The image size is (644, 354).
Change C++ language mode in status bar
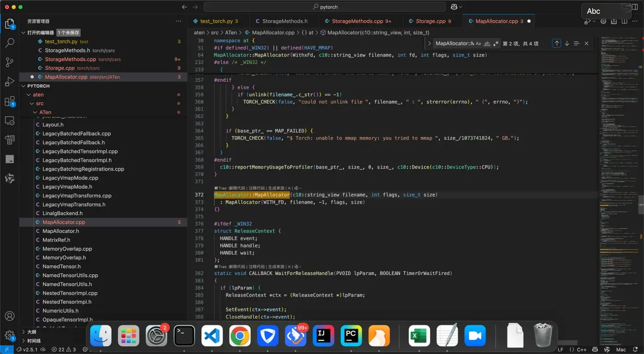click(581, 350)
